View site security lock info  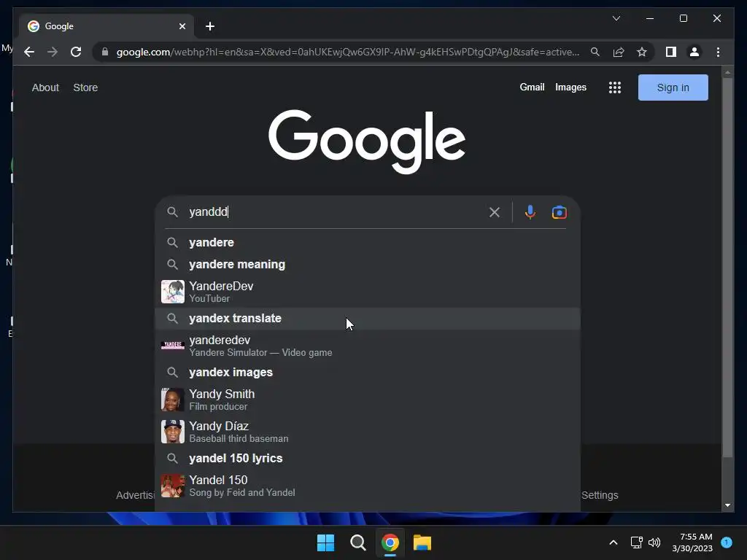pyautogui.click(x=105, y=52)
